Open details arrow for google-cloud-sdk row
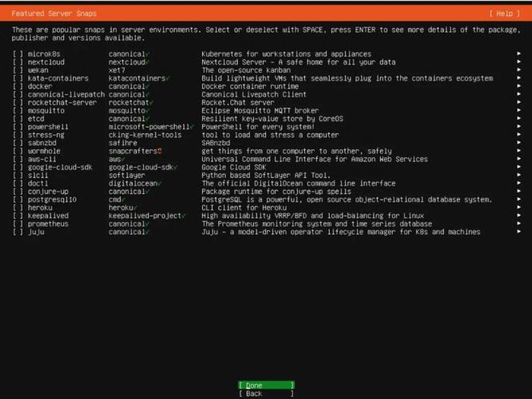Viewport: 532px width, 399px height. [519, 167]
